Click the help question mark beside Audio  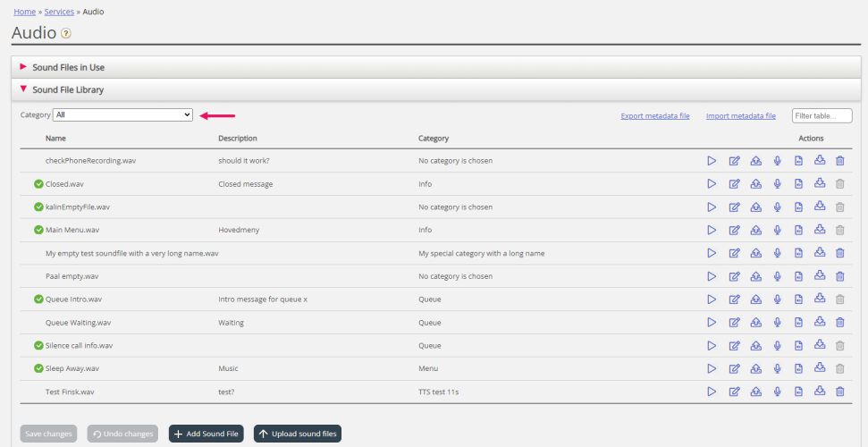coord(66,33)
